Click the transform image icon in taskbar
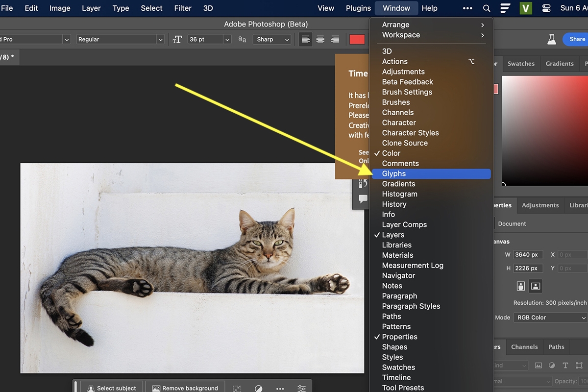 [x=237, y=388]
